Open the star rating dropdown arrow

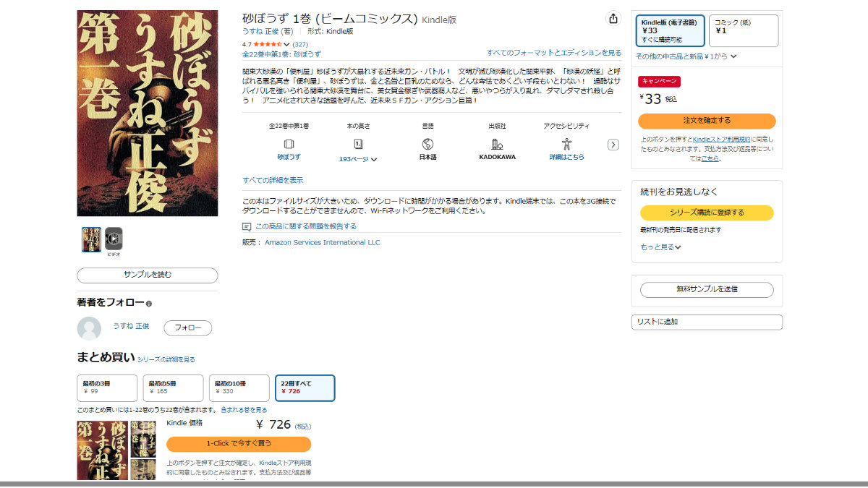click(x=287, y=44)
